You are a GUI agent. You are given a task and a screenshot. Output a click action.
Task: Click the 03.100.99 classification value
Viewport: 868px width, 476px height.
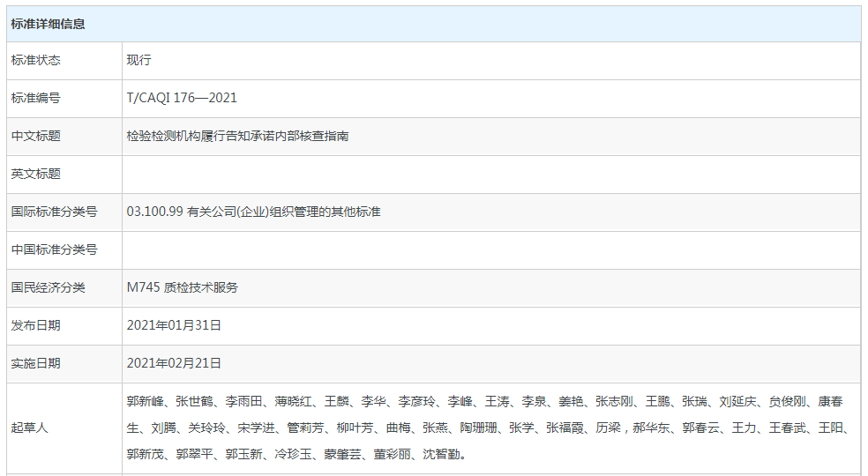click(x=253, y=212)
